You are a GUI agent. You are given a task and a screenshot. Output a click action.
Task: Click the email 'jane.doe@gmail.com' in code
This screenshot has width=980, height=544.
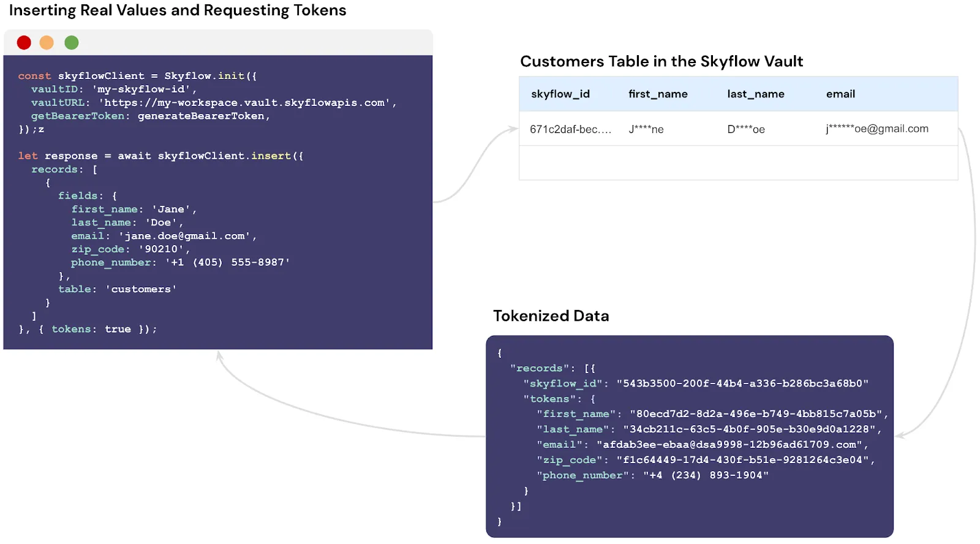click(186, 236)
